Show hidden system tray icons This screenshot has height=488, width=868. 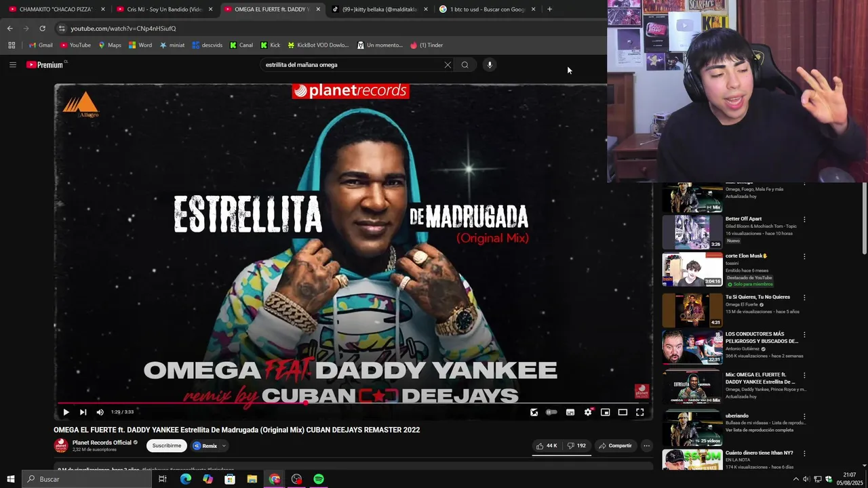click(x=796, y=479)
